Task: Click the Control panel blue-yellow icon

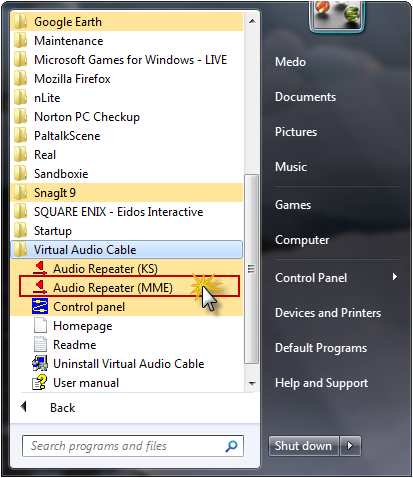Action: [40, 307]
